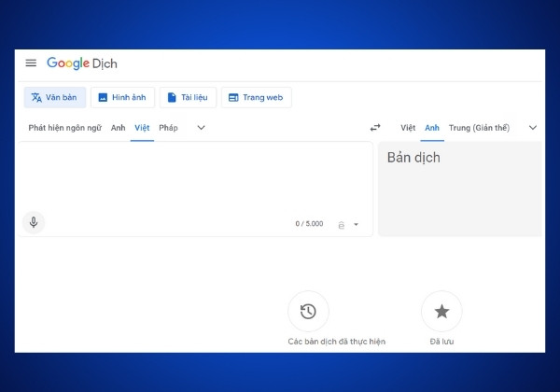Viewport: 560px width, 392px height.
Task: Open input tools dropdown arrow
Action: 357,224
